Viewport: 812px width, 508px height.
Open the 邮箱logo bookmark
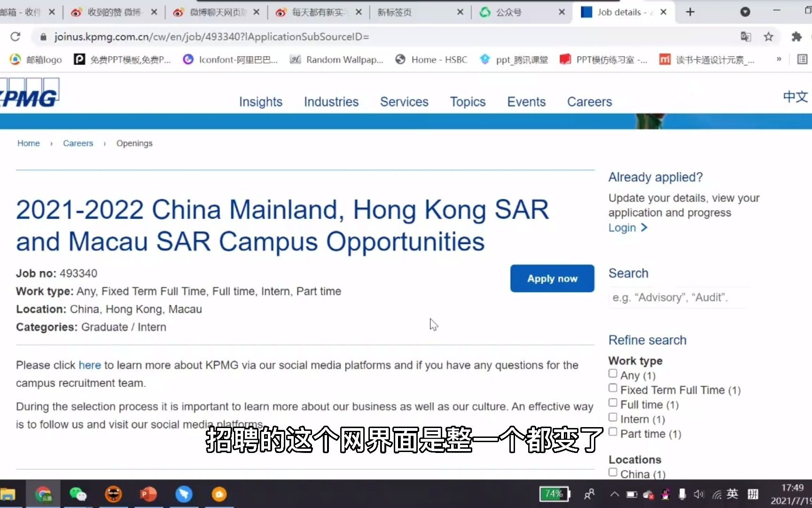(37, 59)
